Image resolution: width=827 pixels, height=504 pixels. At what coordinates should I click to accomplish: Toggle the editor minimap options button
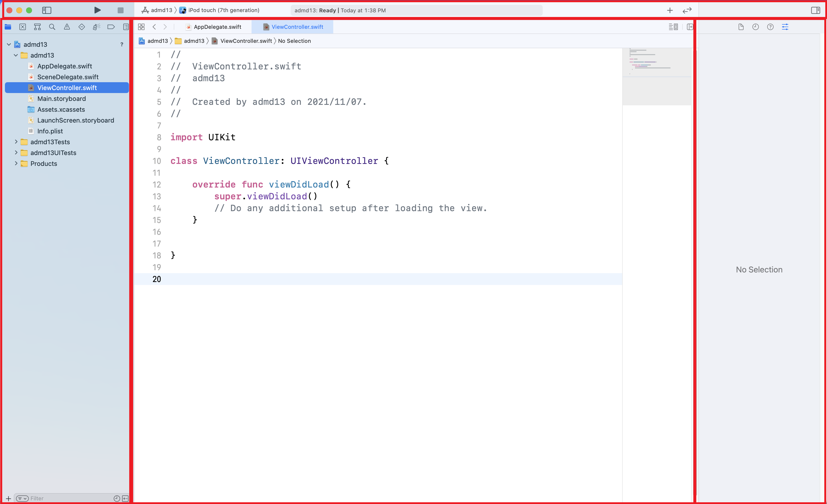click(673, 27)
